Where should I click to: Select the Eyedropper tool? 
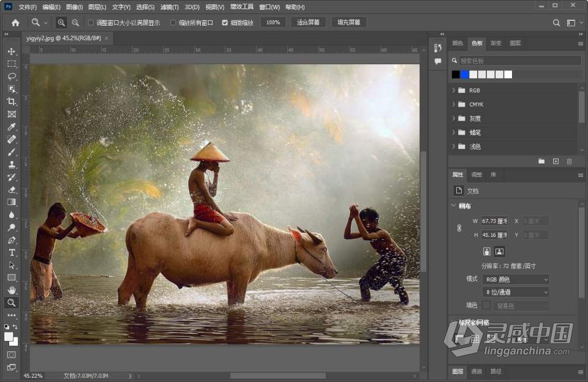[12, 127]
